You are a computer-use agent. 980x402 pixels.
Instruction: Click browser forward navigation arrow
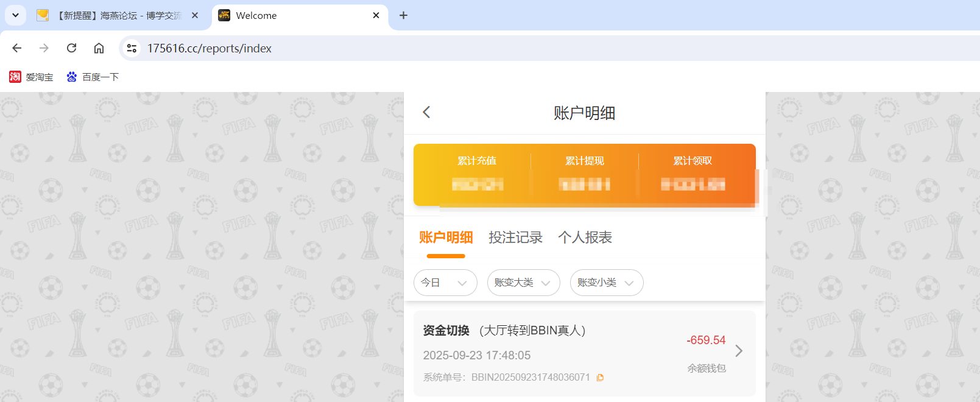44,48
